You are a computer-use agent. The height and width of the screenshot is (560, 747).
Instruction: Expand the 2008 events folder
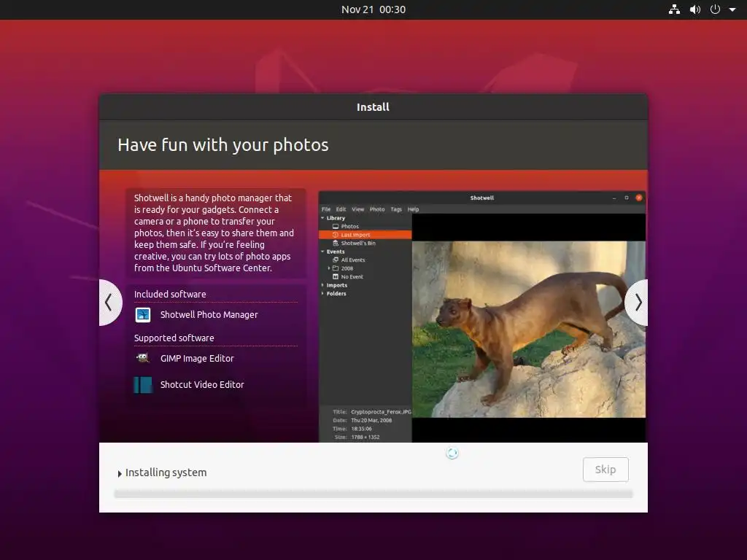click(329, 268)
